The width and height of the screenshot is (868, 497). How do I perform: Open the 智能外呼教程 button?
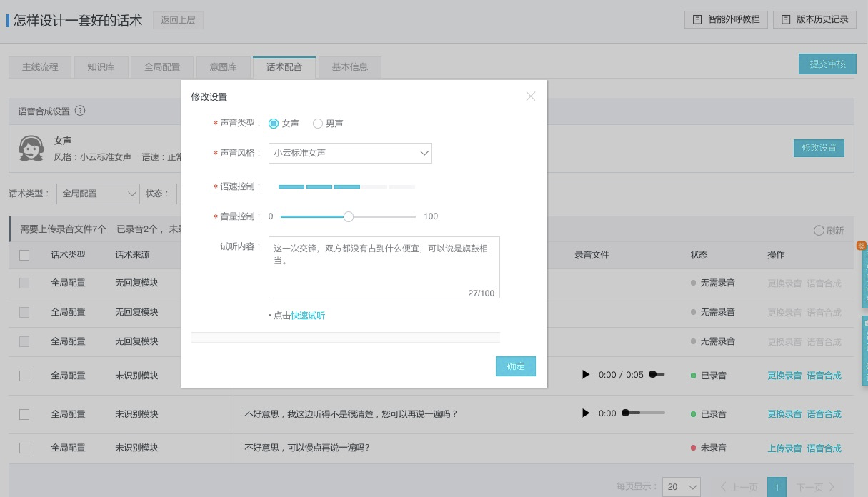727,19
